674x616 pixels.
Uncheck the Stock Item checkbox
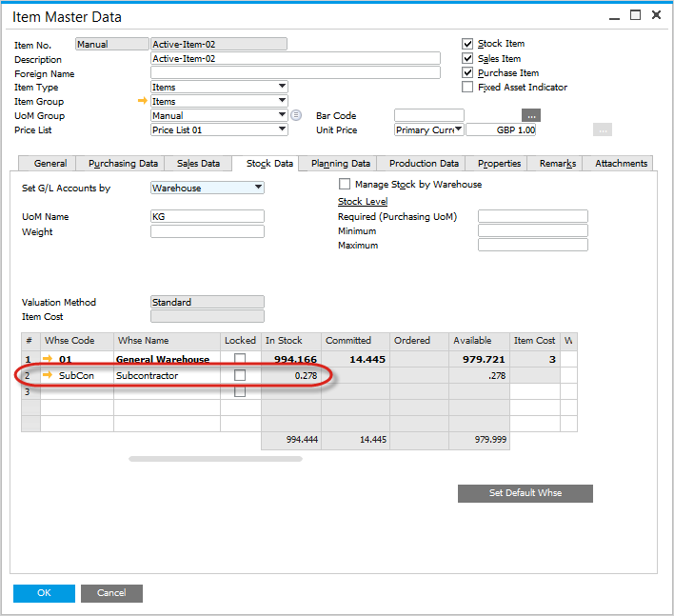point(467,44)
